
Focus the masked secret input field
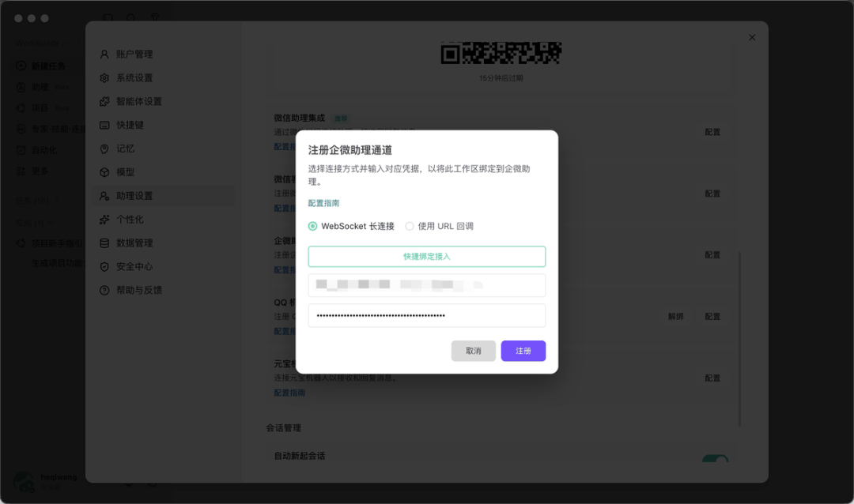[x=426, y=316]
